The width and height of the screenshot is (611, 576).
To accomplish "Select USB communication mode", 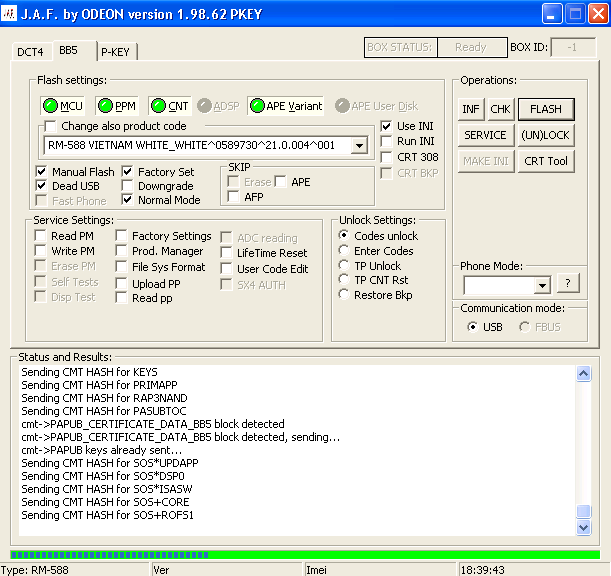I will click(x=473, y=327).
